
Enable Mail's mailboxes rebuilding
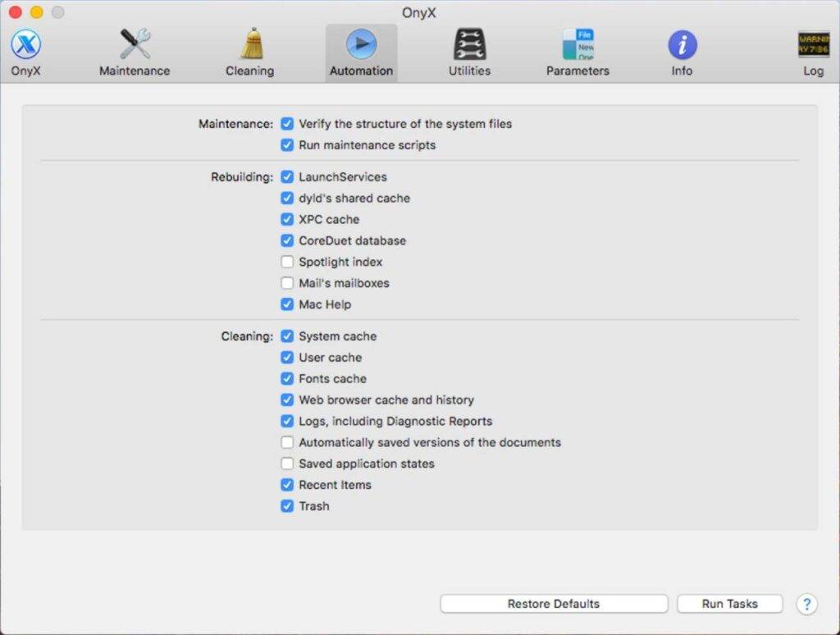pyautogui.click(x=287, y=283)
